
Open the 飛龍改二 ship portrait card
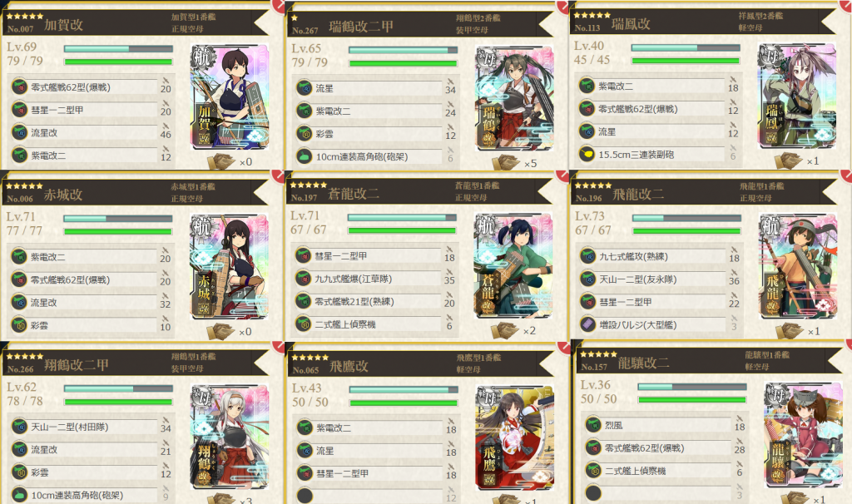[798, 266]
